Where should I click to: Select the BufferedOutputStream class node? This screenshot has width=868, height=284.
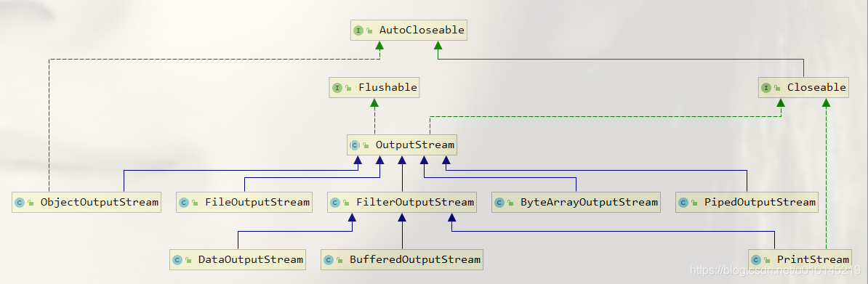click(x=402, y=259)
